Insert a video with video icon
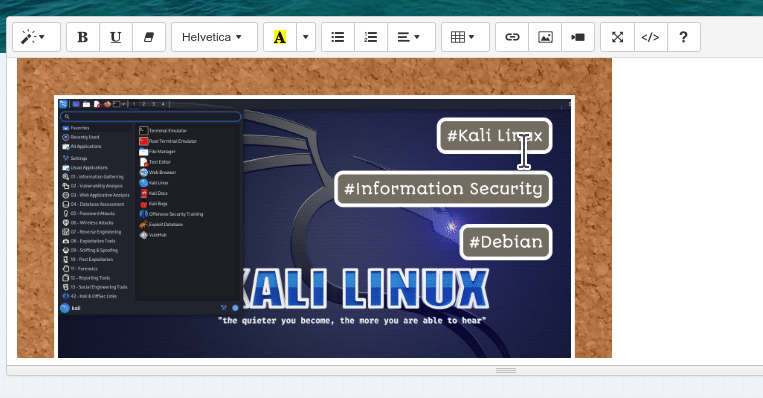The image size is (763, 398). point(578,37)
